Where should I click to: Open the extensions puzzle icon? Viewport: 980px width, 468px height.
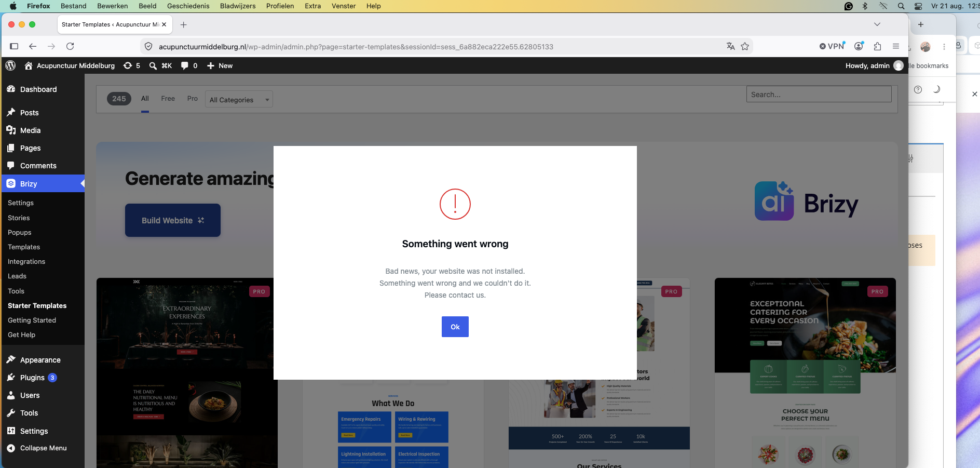[877, 46]
